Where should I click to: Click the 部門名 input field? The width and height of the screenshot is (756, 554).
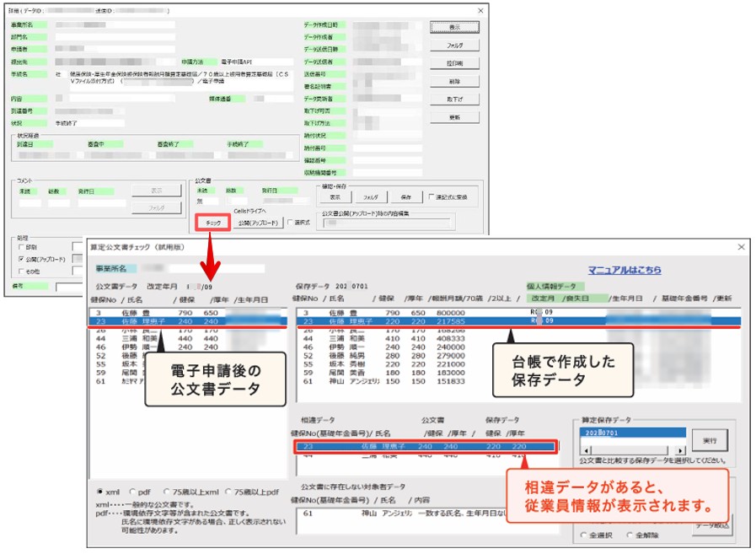(115, 36)
